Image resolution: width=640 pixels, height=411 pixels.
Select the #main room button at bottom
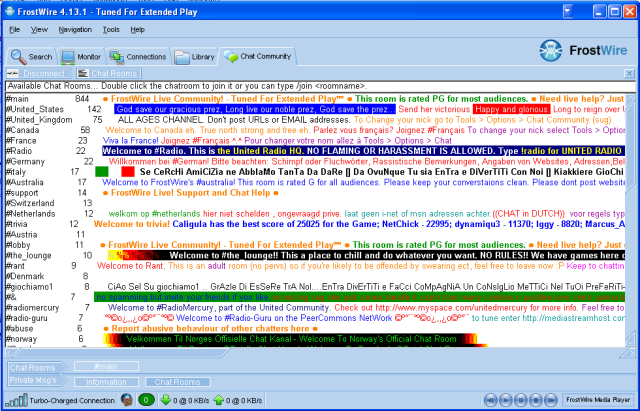click(106, 366)
